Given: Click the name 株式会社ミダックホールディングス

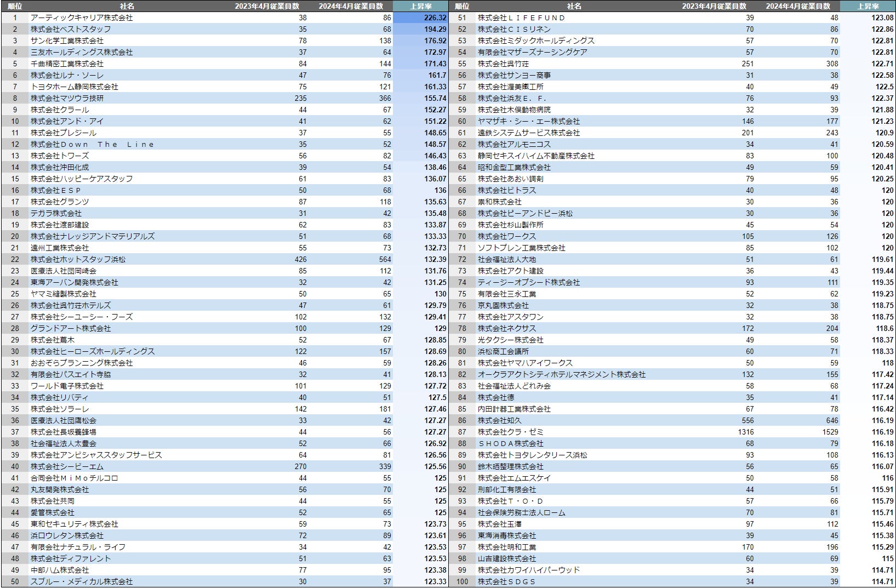Looking at the screenshot, I should (536, 41).
